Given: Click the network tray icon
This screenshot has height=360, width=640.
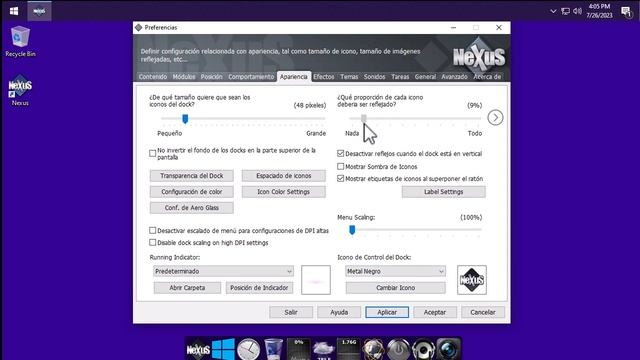Looking at the screenshot, I should tap(565, 11).
